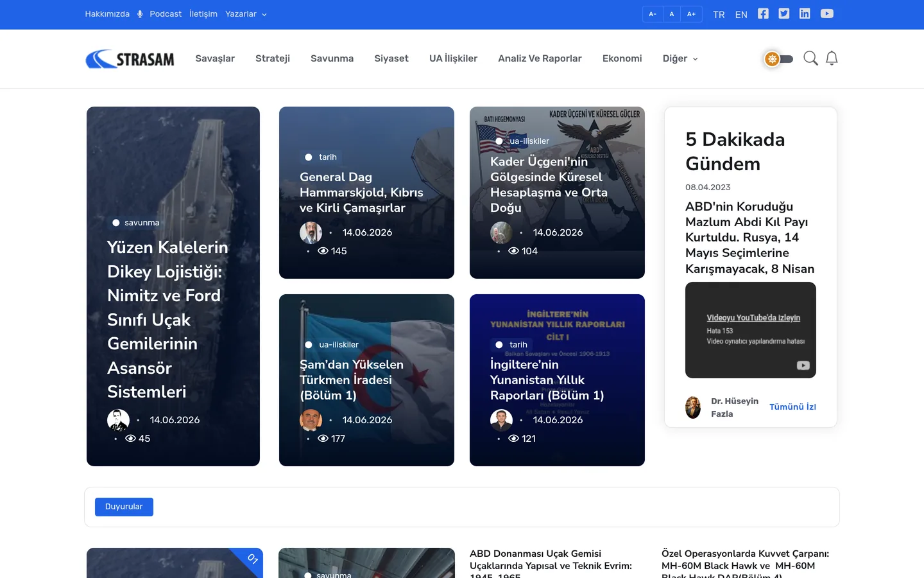Decrease font size with A- button

coord(653,14)
